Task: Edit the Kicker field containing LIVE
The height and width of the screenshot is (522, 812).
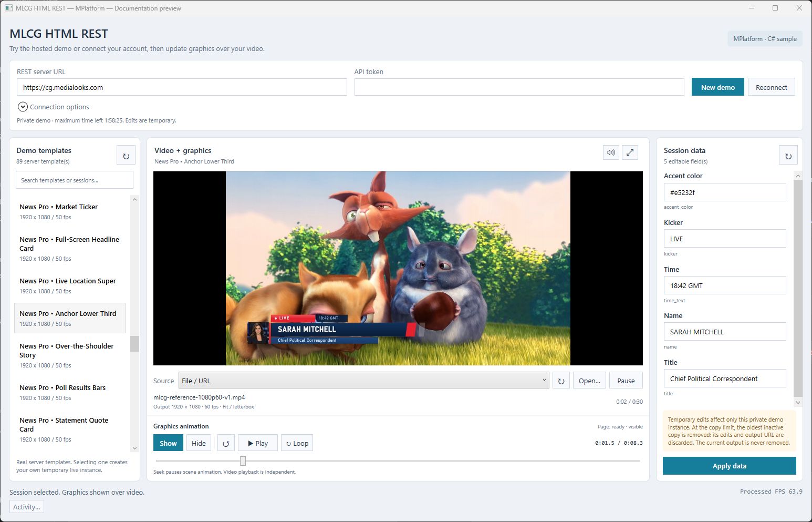Action: [x=725, y=239]
